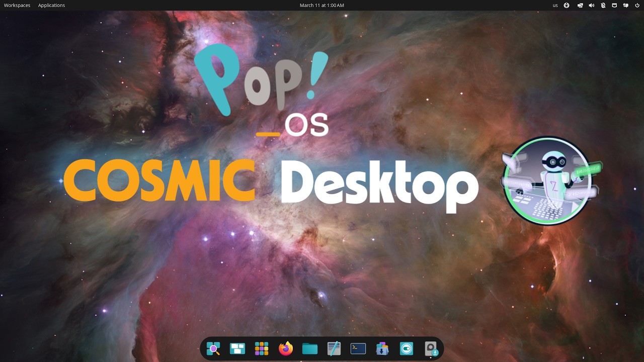This screenshot has height=362, width=644.
Task: Open the notifications applet in panel
Action: pos(626,5)
